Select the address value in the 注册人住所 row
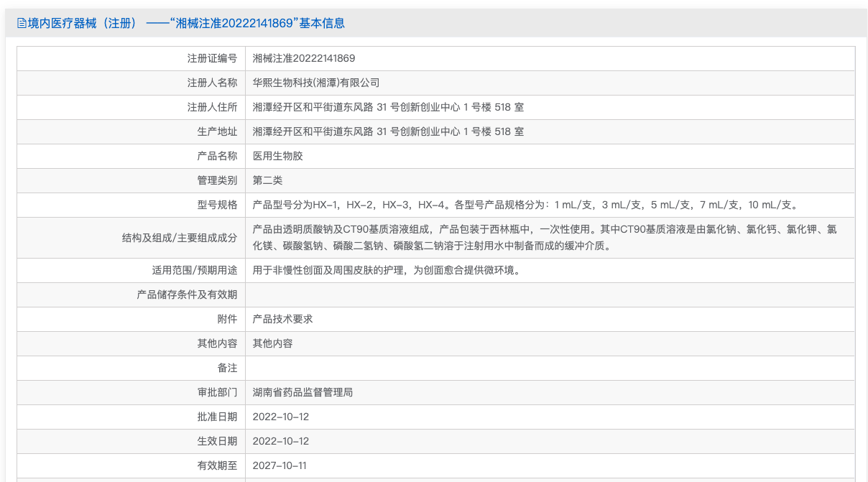This screenshot has width=868, height=482. pos(388,107)
